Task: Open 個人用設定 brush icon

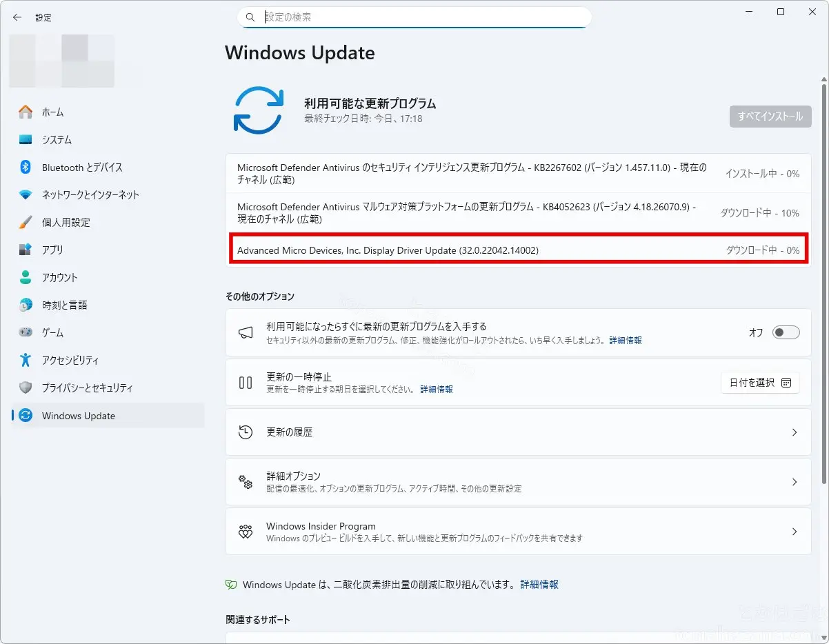Action: (26, 222)
